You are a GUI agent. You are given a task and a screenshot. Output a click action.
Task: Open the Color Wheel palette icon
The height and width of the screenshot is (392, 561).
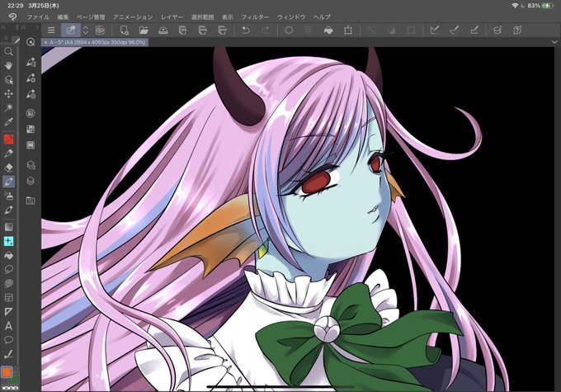pos(31,113)
